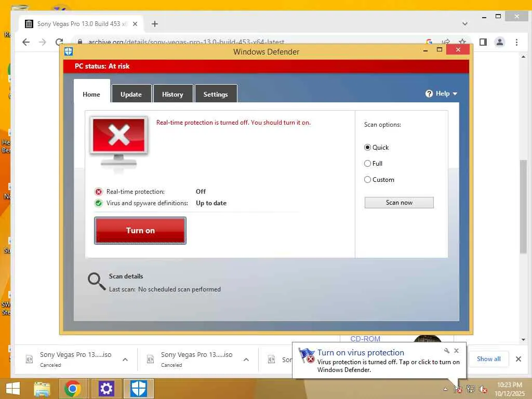This screenshot has width=532, height=399.
Task: Open PC settings gear in taskbar
Action: click(106, 389)
